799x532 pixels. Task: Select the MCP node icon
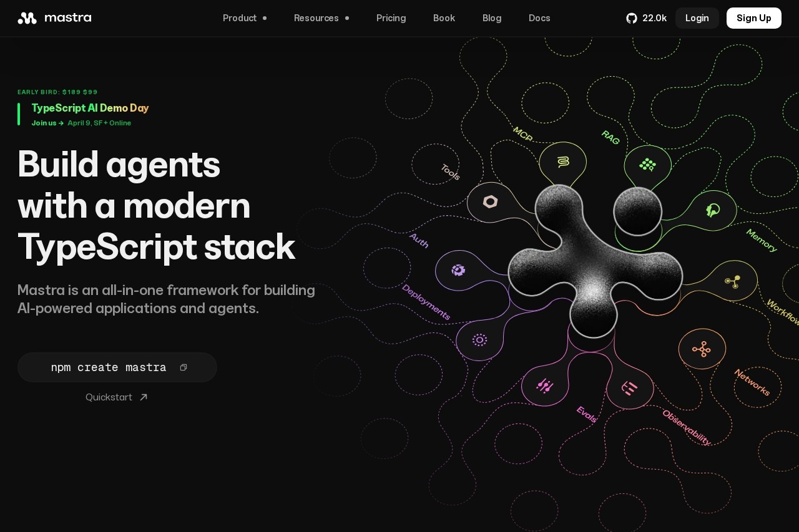563,162
